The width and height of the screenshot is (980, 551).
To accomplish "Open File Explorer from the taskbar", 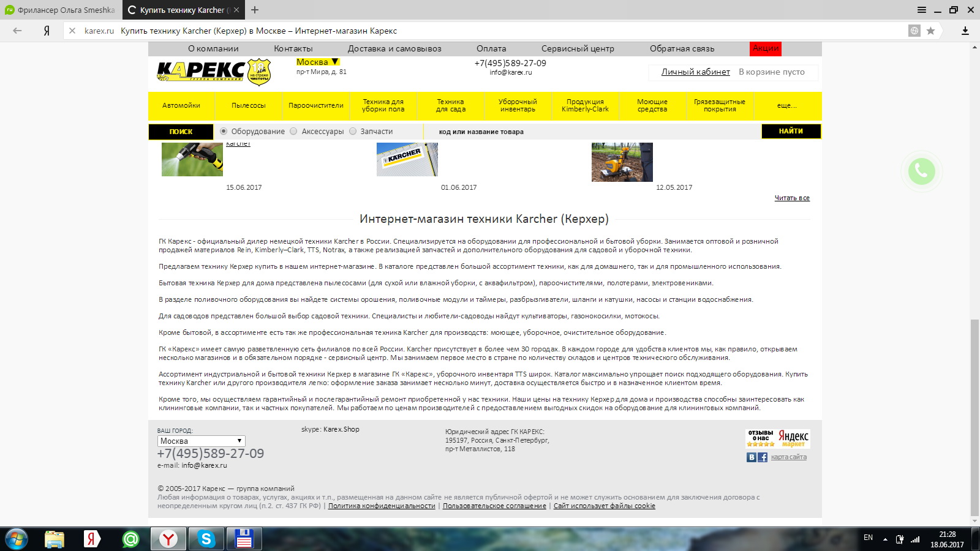I will tap(55, 539).
